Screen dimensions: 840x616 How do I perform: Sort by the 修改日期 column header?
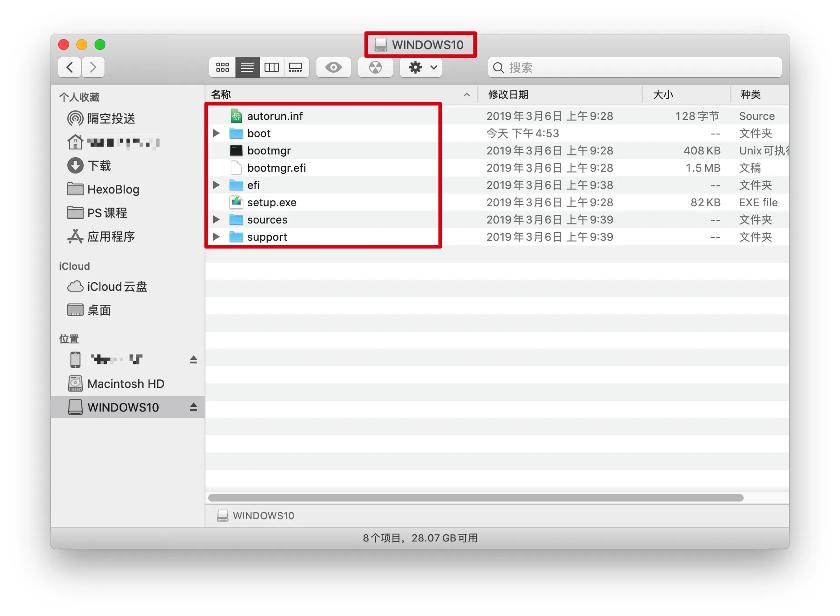point(560,94)
